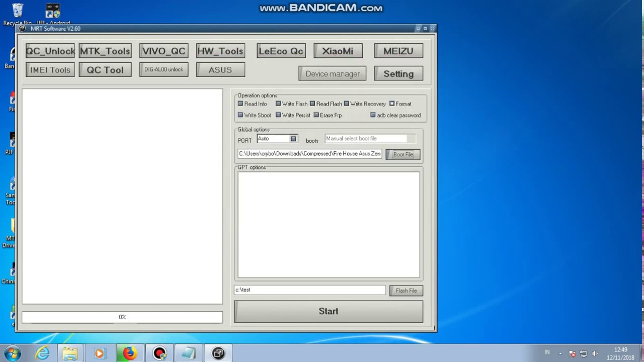644x362 pixels.
Task: Open the taskbar clock showing 12:49
Action: tap(621, 353)
